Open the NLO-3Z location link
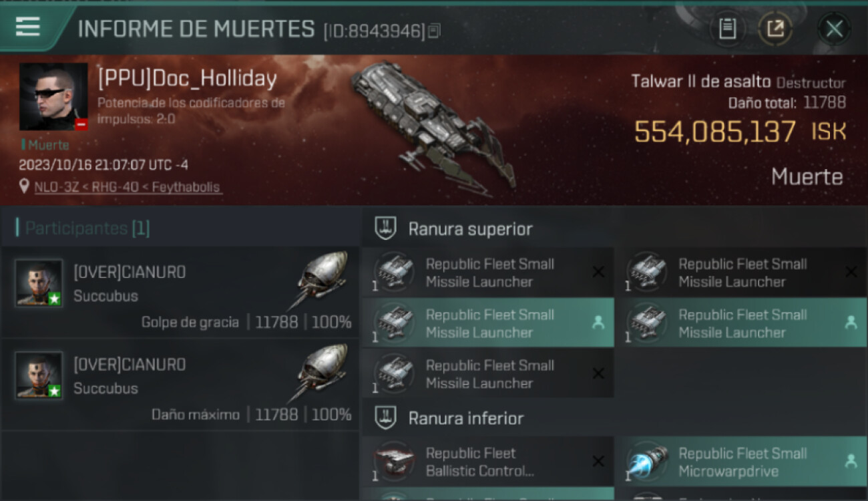 [x=128, y=187]
